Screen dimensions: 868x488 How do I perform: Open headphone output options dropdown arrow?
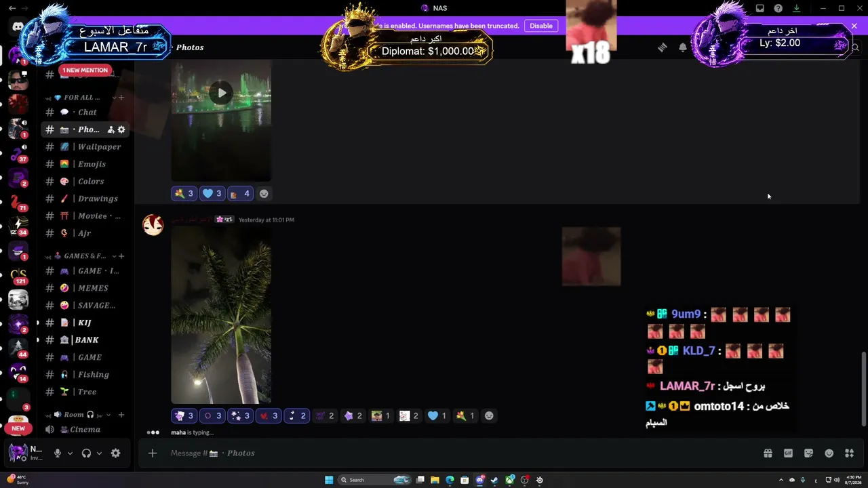99,453
